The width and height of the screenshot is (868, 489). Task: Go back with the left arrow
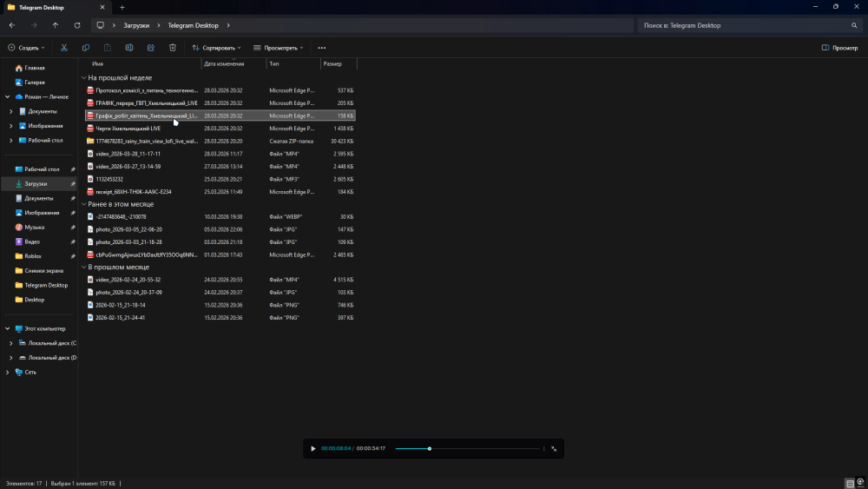click(x=12, y=25)
